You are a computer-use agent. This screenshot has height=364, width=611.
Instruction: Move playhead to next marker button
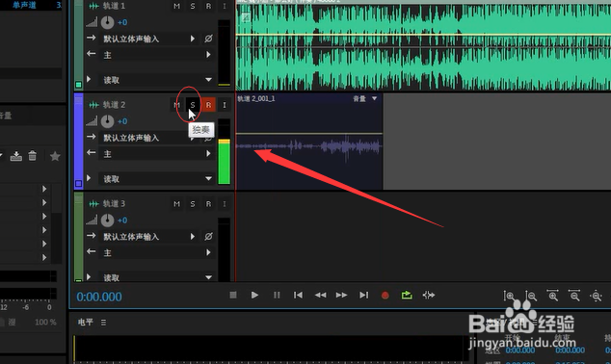pyautogui.click(x=363, y=295)
